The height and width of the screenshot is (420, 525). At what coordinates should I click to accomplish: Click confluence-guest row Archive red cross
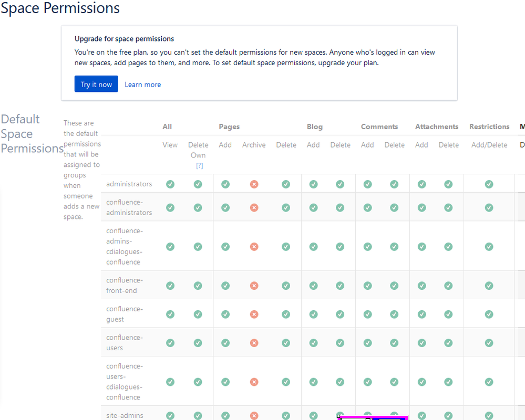[x=254, y=314]
